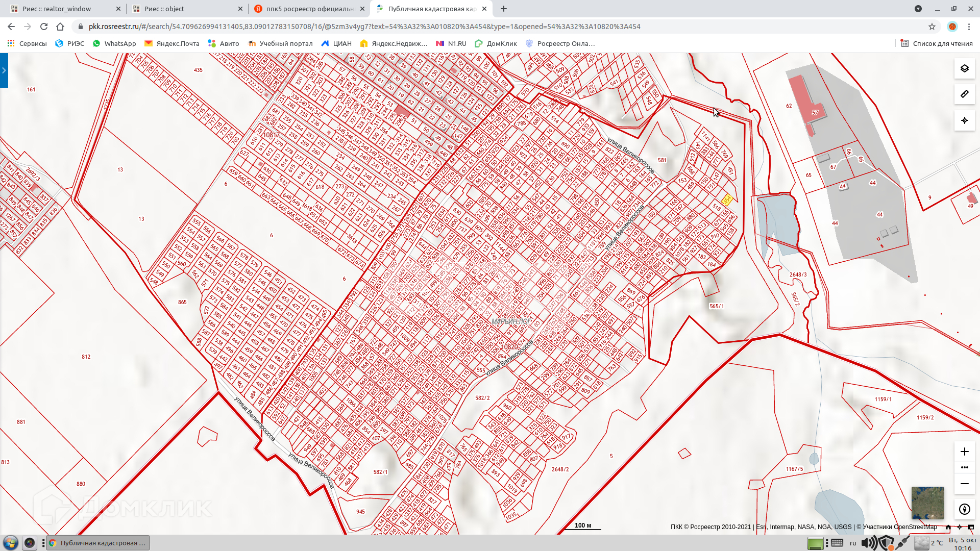
Task: Open the three-dots zoom options
Action: coord(964,467)
